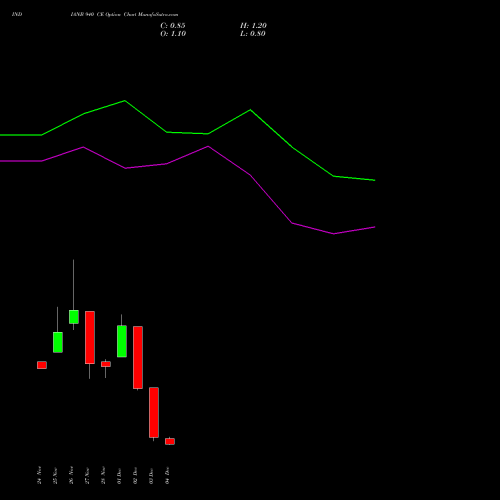Select the green 01 Dec candlestick

(x=122, y=341)
